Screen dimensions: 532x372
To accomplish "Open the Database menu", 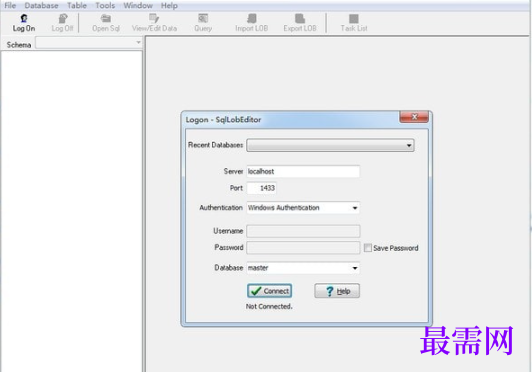I will point(41,5).
